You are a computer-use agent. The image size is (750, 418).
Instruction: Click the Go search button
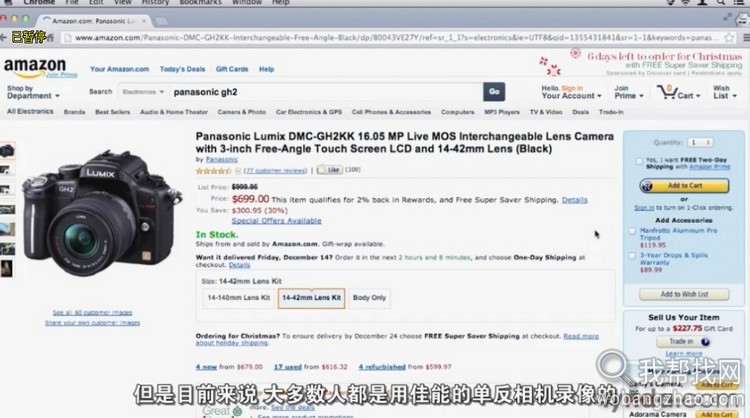pos(494,92)
